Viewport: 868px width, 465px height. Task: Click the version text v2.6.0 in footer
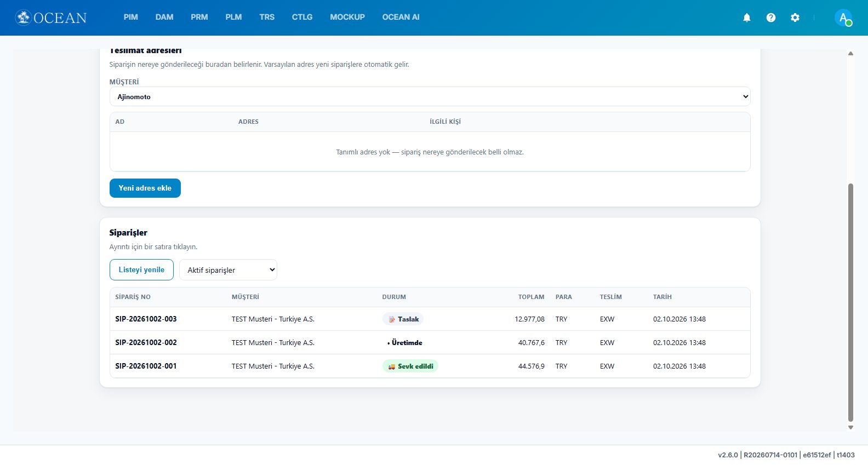tap(728, 455)
